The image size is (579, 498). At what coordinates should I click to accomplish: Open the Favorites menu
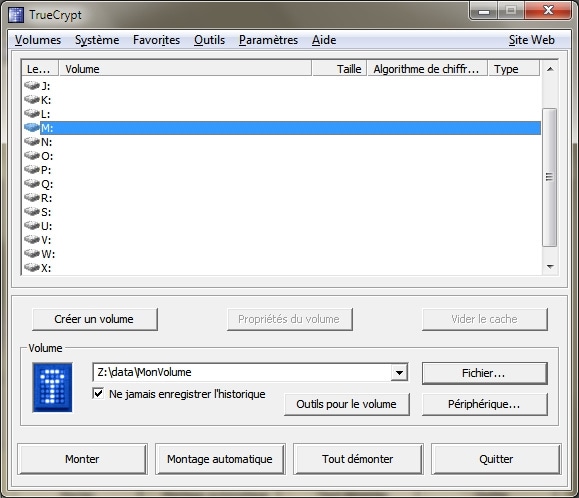coord(157,40)
